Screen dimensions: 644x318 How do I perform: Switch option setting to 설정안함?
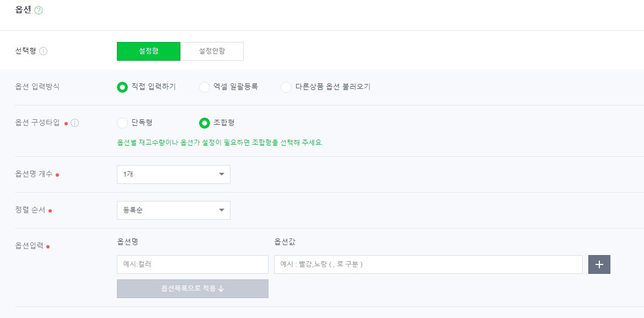pyautogui.click(x=212, y=51)
